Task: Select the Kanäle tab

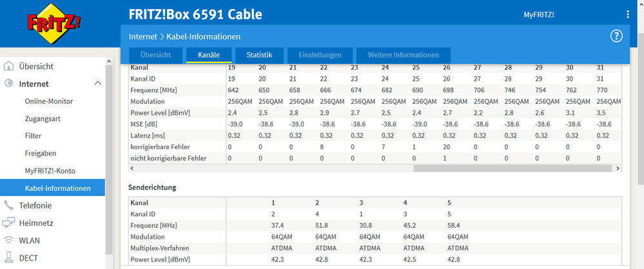Action: click(x=208, y=55)
